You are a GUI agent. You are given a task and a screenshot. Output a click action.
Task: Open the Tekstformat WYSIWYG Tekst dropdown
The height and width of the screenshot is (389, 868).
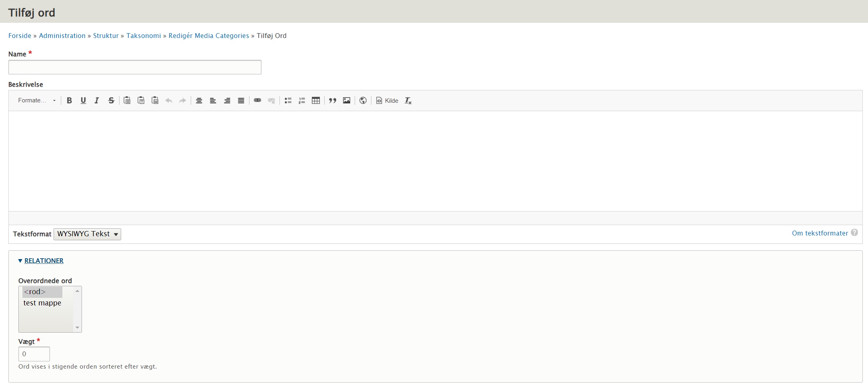(87, 234)
